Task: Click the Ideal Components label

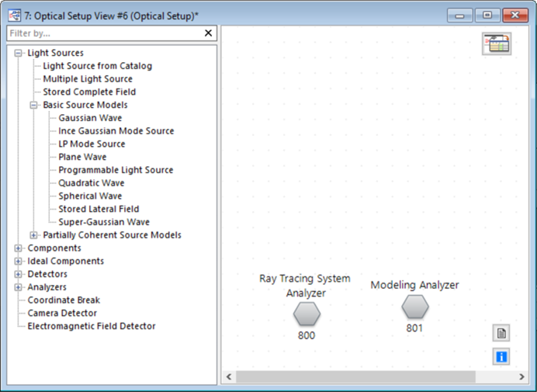Action: click(66, 261)
